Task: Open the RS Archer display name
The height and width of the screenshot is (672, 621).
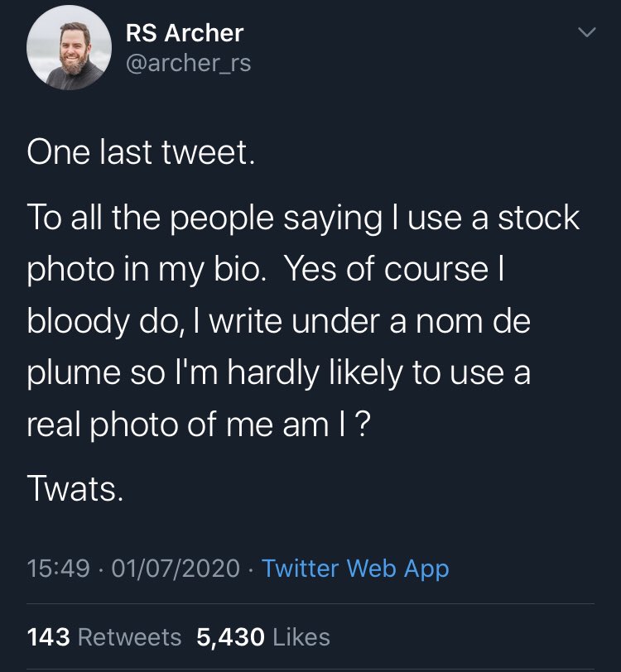Action: pyautogui.click(x=184, y=33)
